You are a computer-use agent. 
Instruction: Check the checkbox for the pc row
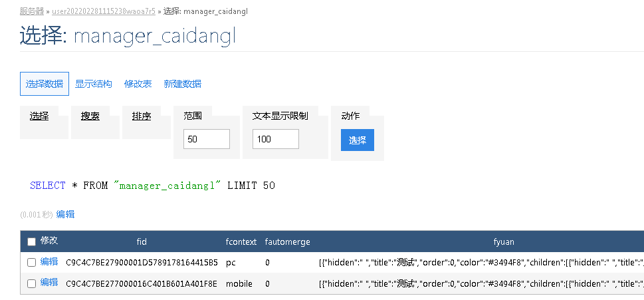31,263
